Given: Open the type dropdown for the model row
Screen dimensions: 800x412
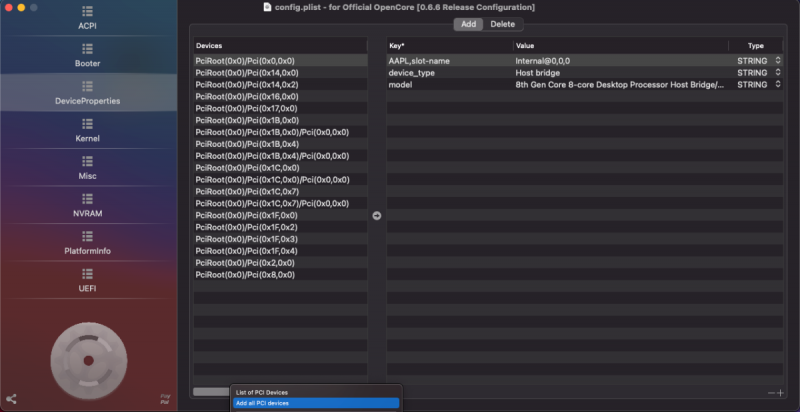Looking at the screenshot, I should point(778,85).
